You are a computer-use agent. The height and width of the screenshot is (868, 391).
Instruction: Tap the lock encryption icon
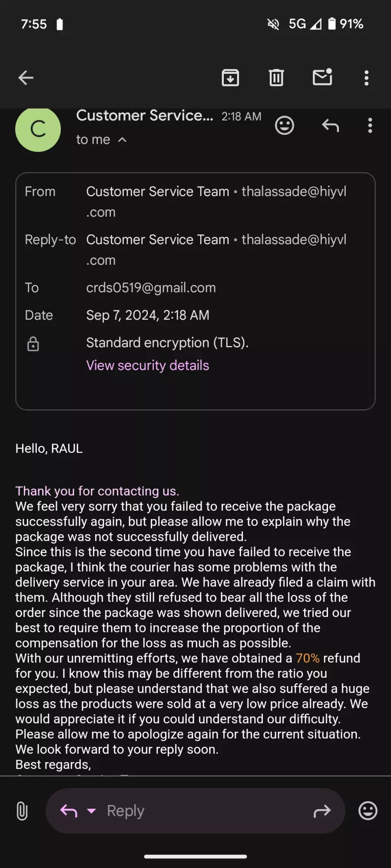pyautogui.click(x=33, y=344)
